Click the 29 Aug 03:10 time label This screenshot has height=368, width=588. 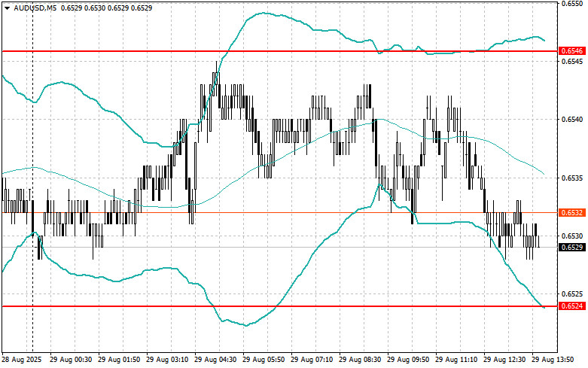pos(167,360)
